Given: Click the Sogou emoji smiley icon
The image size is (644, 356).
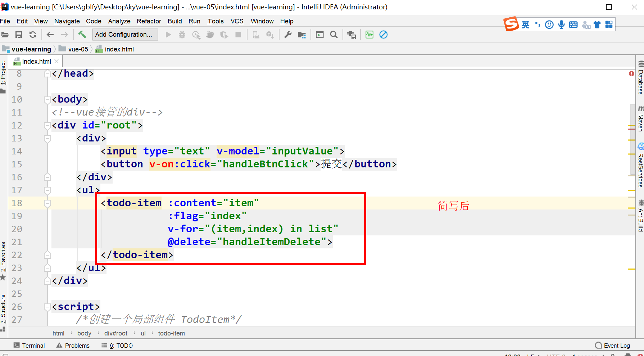Looking at the screenshot, I should (x=549, y=24).
